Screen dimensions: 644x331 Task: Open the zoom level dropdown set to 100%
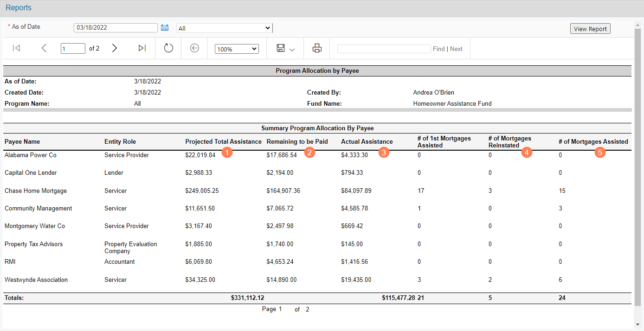coord(237,48)
